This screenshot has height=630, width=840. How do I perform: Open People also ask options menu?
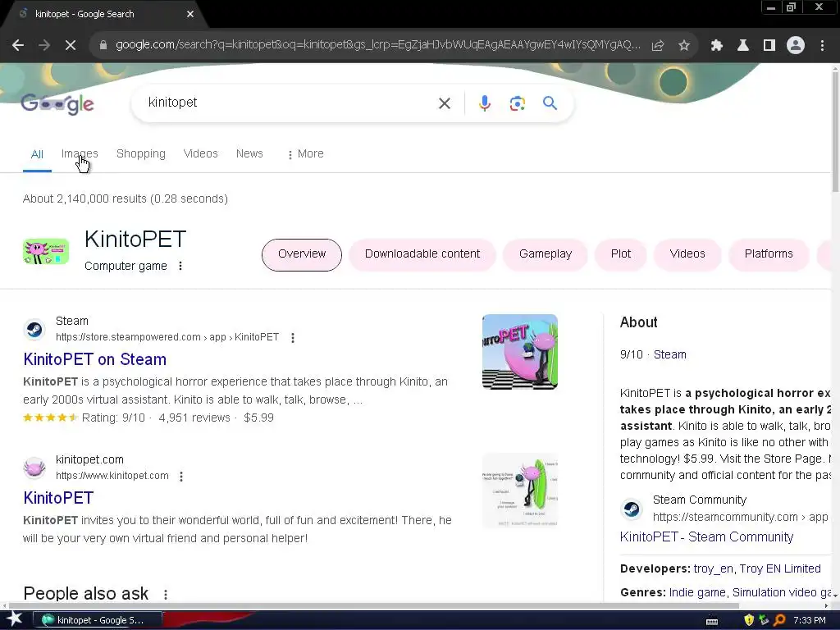click(166, 595)
